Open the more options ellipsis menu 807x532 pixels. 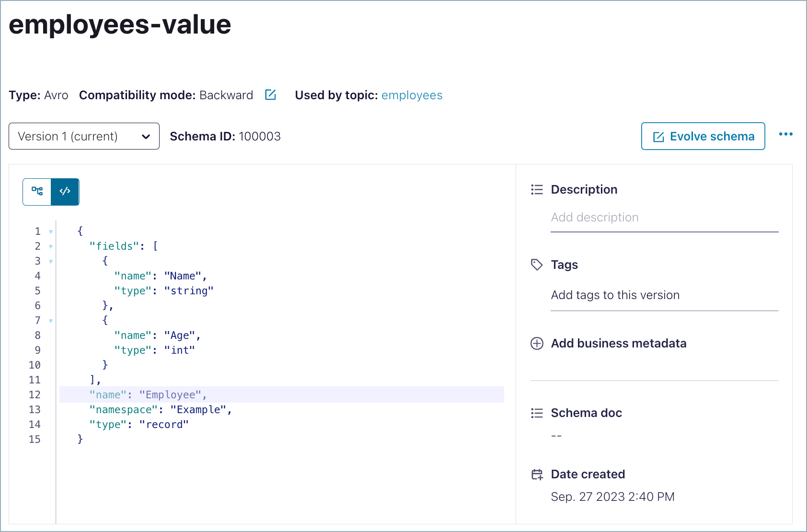[x=786, y=135]
